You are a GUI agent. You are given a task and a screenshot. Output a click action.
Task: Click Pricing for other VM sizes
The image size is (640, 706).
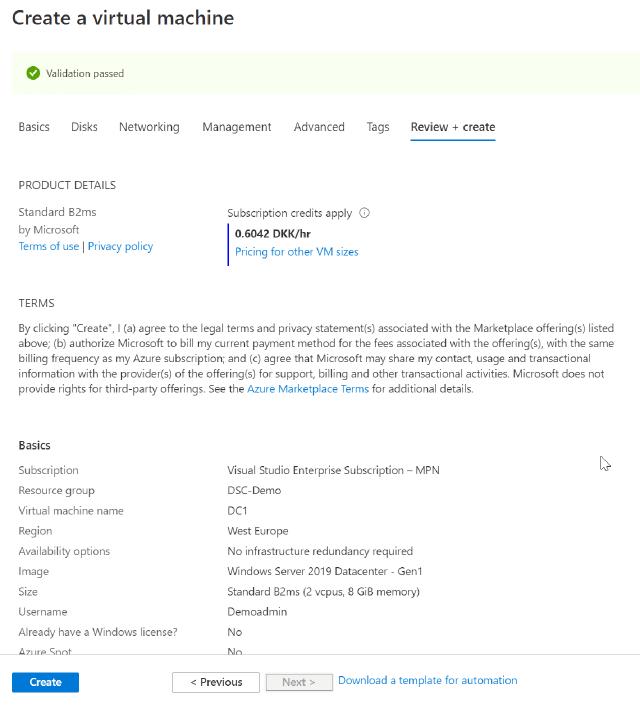coord(296,252)
